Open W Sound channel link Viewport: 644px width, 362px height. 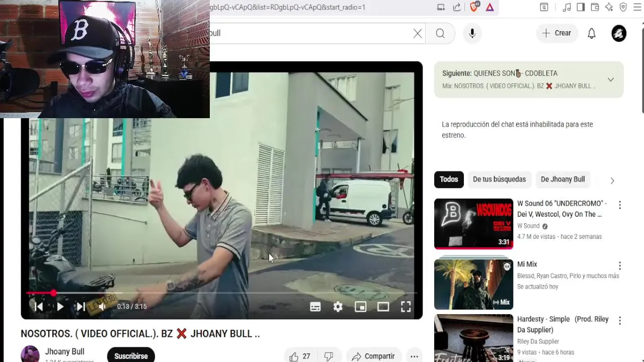click(528, 226)
